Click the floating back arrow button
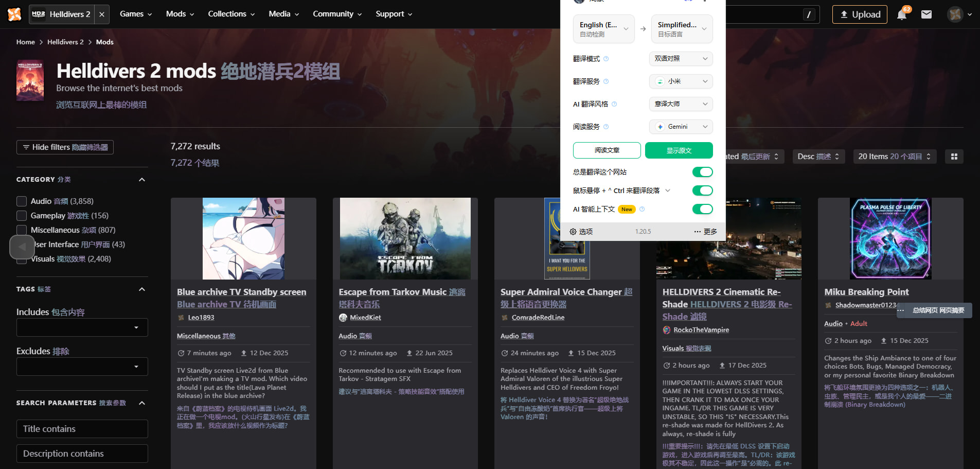980x469 pixels. pyautogui.click(x=22, y=247)
